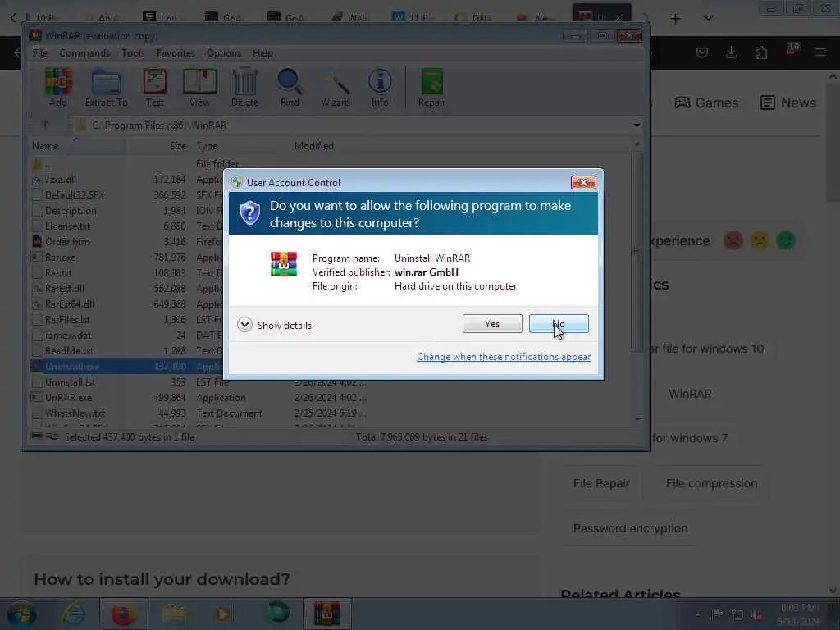Image resolution: width=840 pixels, height=630 pixels.
Task: Click the Repair toolbar icon in WinRAR
Action: (x=431, y=88)
